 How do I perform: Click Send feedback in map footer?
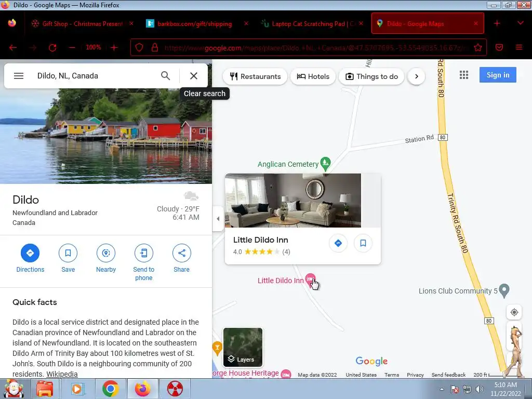448,375
